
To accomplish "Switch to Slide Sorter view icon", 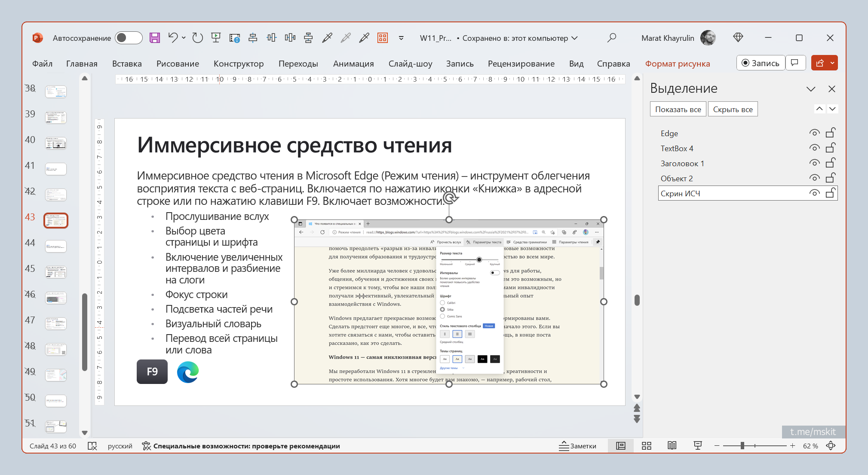I will 647,446.
